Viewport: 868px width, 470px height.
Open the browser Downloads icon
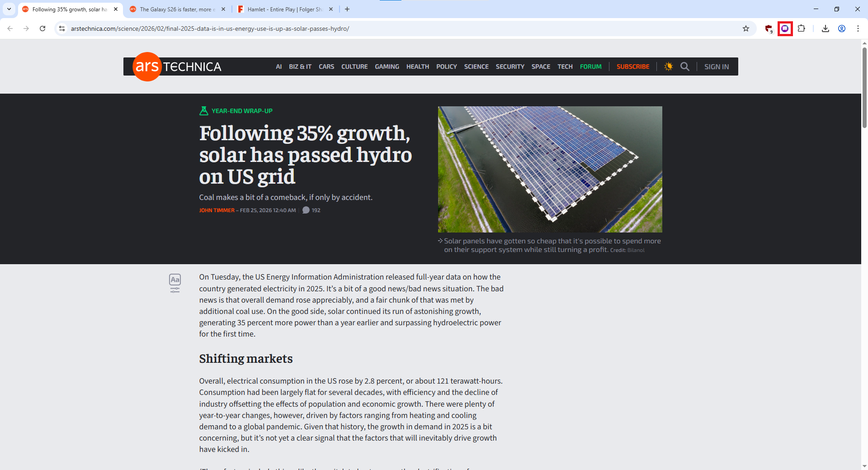(x=825, y=28)
